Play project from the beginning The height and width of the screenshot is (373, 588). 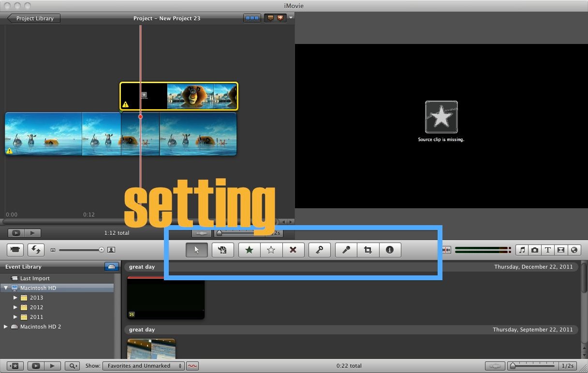(32, 233)
